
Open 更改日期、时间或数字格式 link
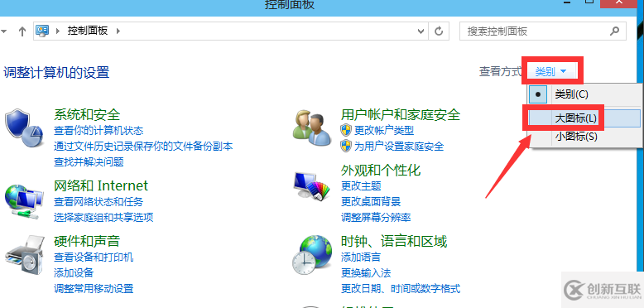click(401, 288)
